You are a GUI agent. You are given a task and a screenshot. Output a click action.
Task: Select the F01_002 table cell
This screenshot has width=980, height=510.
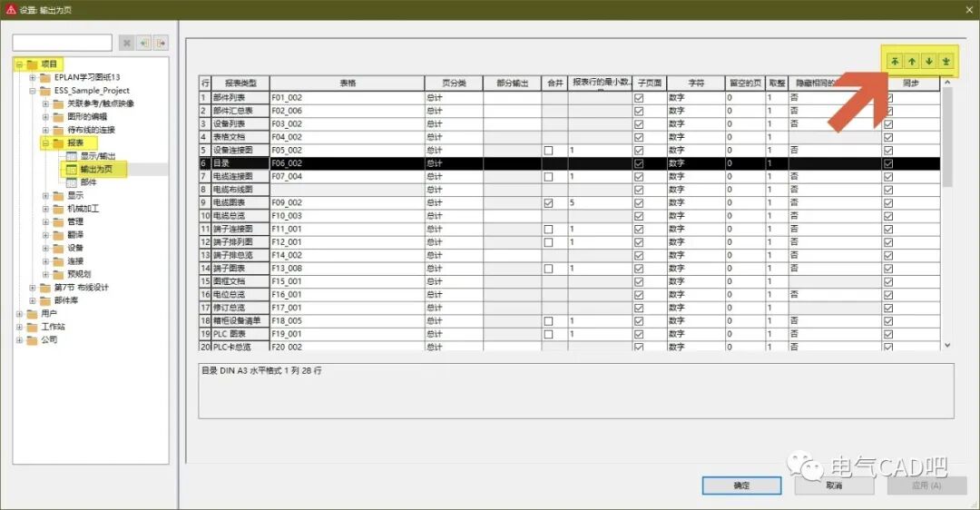pyautogui.click(x=348, y=98)
